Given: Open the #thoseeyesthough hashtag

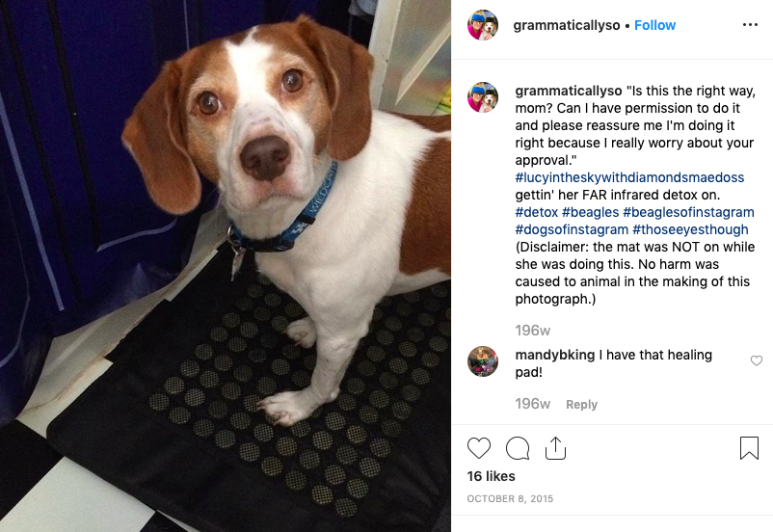Looking at the screenshot, I should [x=690, y=229].
